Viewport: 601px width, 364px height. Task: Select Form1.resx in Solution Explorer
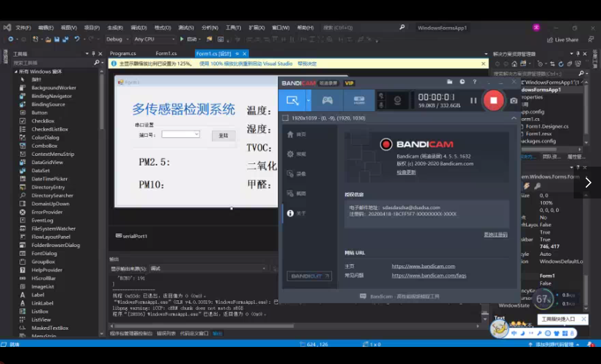538,134
